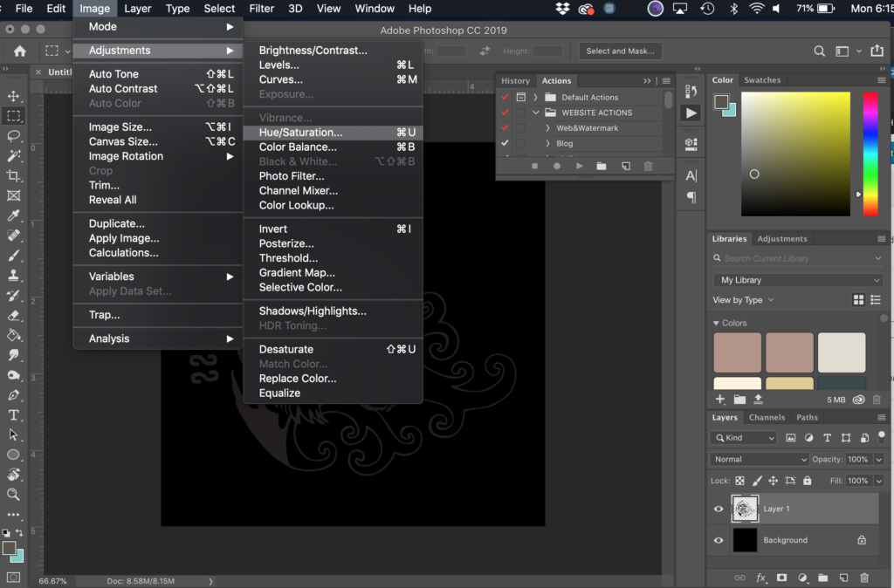
Task: Expand the Blog action
Action: pos(547,143)
